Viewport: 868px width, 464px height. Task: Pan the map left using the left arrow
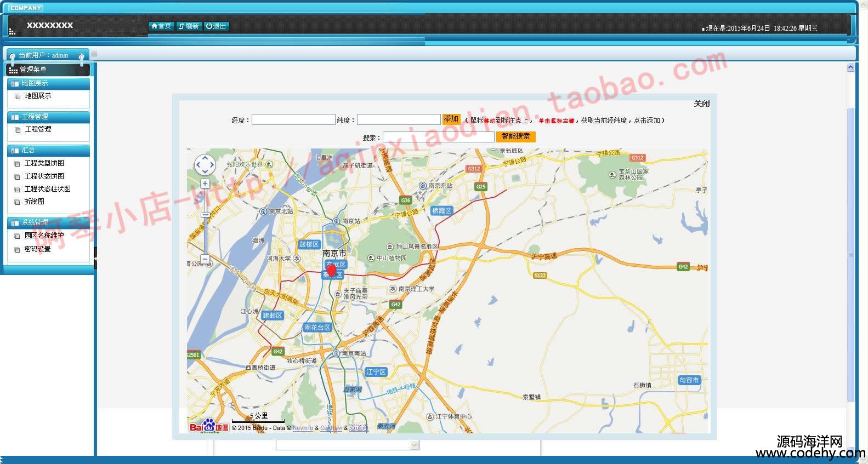point(198,164)
